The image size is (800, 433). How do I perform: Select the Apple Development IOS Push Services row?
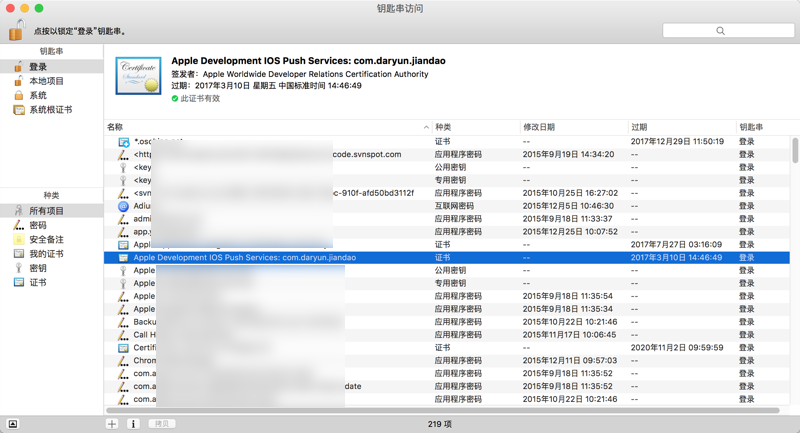click(x=446, y=258)
